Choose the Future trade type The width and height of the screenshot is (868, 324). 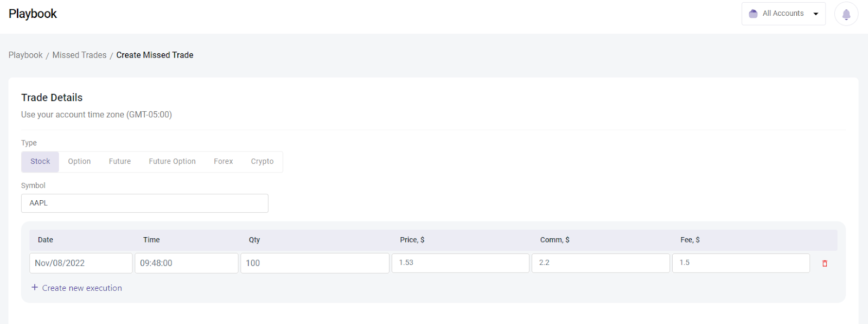tap(120, 162)
